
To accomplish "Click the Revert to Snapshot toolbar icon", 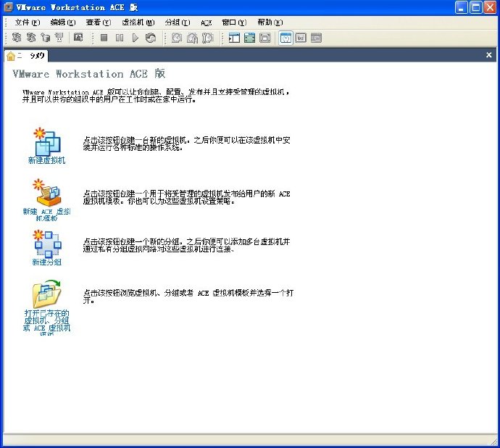I will 192,38.
